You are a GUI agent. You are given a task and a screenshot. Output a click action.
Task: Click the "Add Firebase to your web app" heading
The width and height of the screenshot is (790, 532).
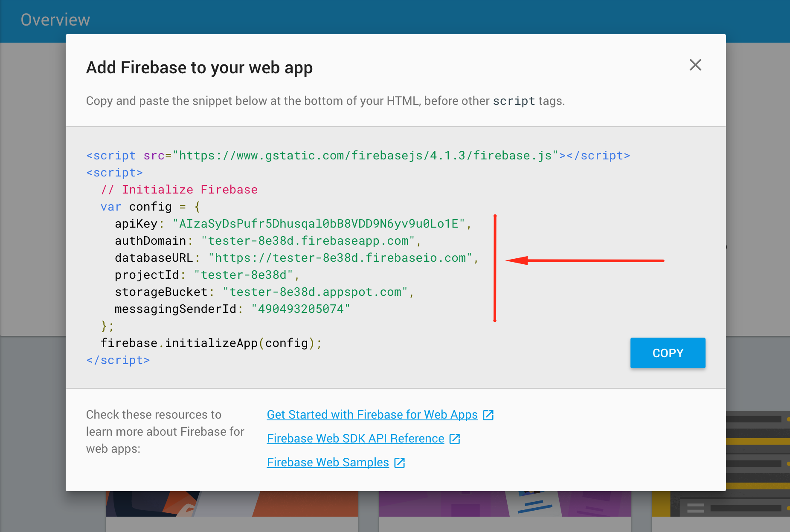pyautogui.click(x=199, y=67)
